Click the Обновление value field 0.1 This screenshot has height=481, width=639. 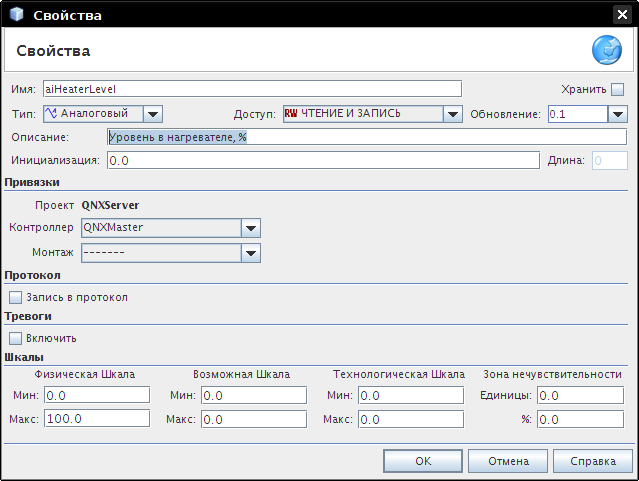click(578, 114)
